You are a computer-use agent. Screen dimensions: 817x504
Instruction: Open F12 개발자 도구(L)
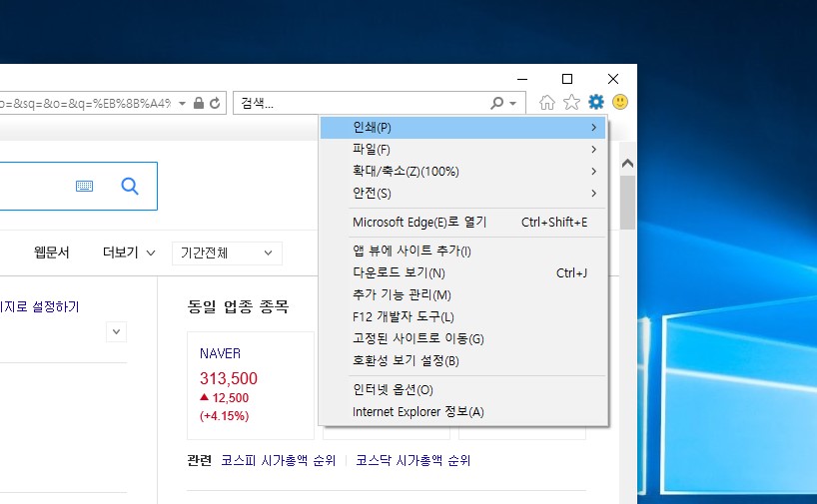[x=463, y=316]
